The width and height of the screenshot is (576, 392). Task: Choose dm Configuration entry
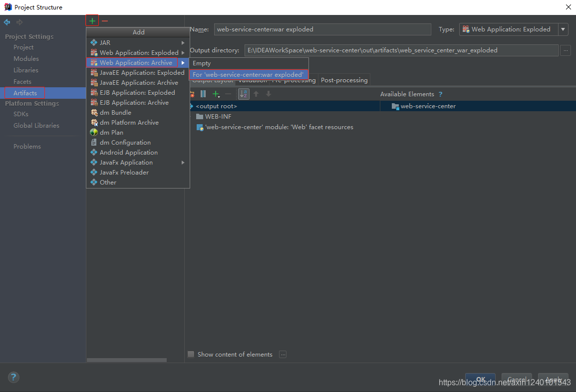tap(138, 143)
